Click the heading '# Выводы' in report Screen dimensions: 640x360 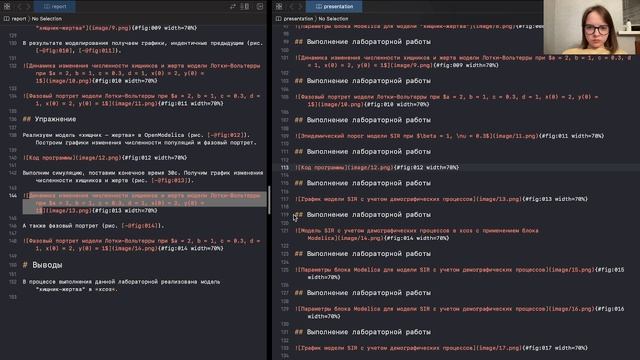(x=42, y=265)
